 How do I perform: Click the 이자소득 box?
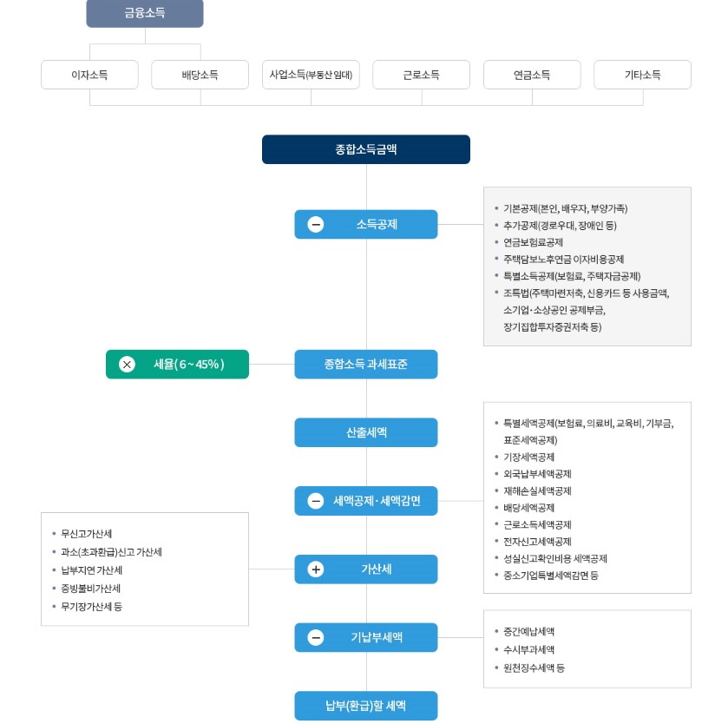[x=89, y=75]
